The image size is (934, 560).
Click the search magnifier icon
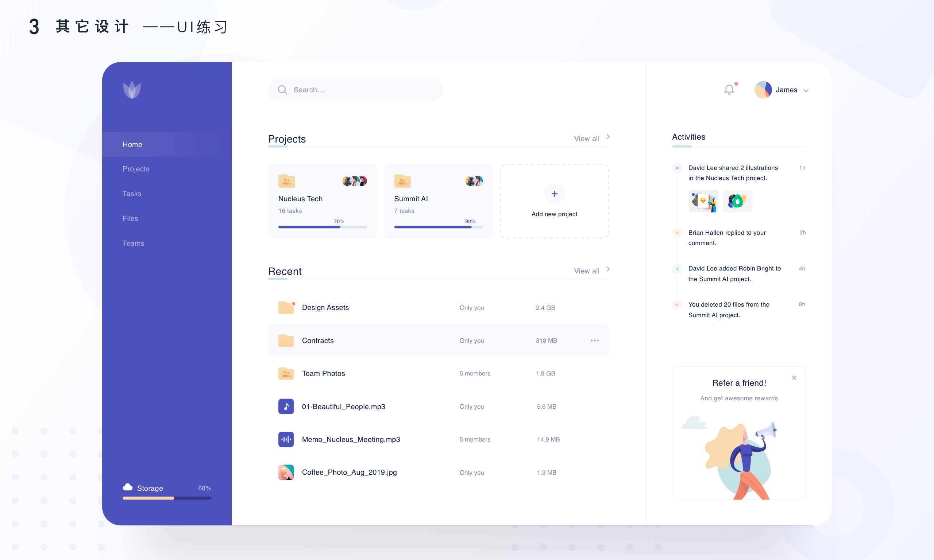click(x=282, y=90)
